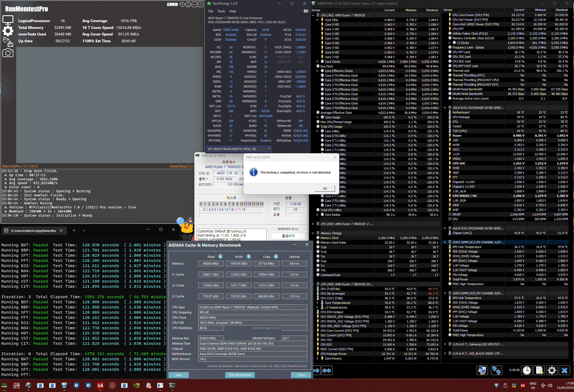Click AIDA64 red 64 taskbar icon

pyautogui.click(x=100, y=385)
